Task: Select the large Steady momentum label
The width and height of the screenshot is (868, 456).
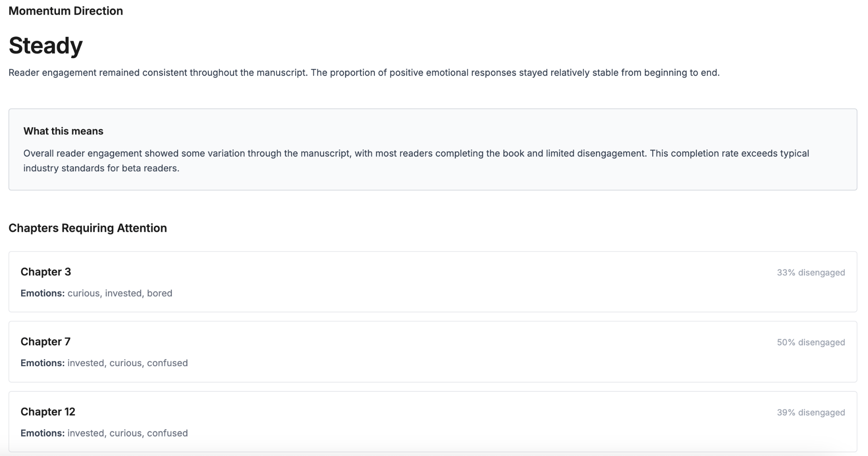Action: 46,45
